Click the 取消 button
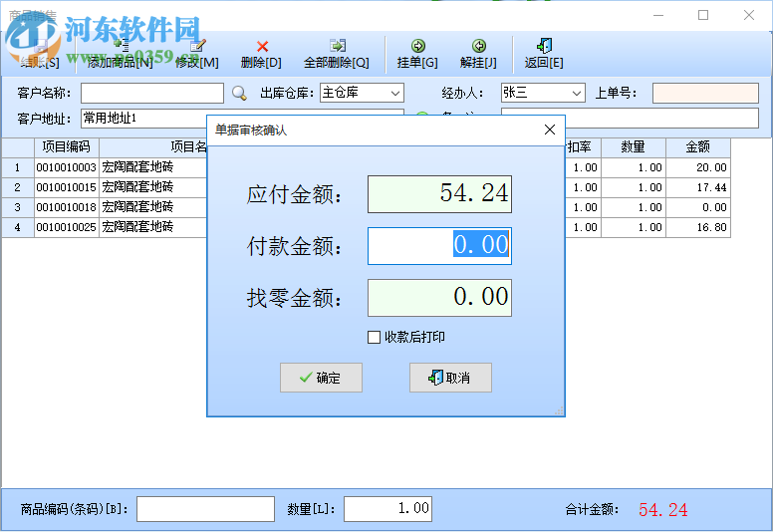Image resolution: width=773 pixels, height=532 pixels. pos(450,378)
